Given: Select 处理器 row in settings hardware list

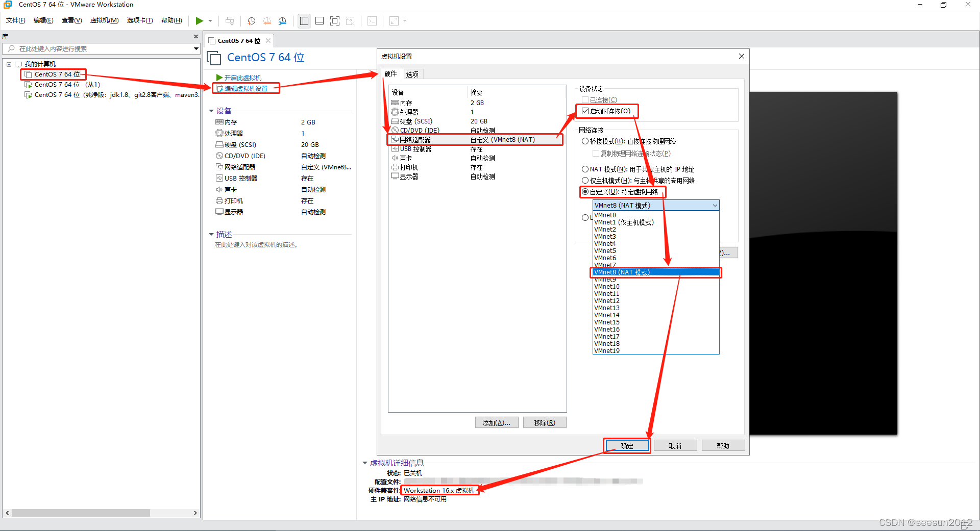Looking at the screenshot, I should (x=477, y=112).
